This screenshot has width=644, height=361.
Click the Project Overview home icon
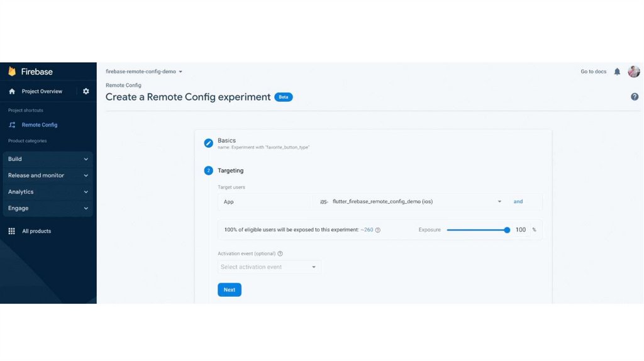(x=12, y=91)
